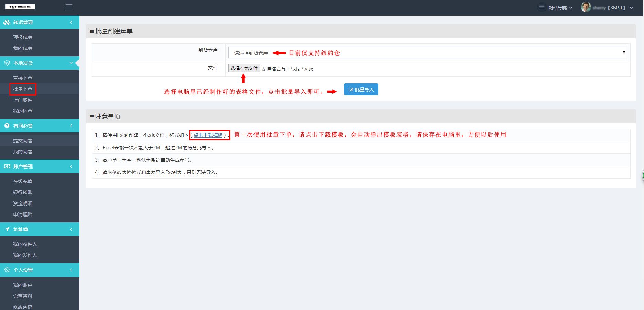Open 资金明细 in the sidebar

click(x=23, y=203)
